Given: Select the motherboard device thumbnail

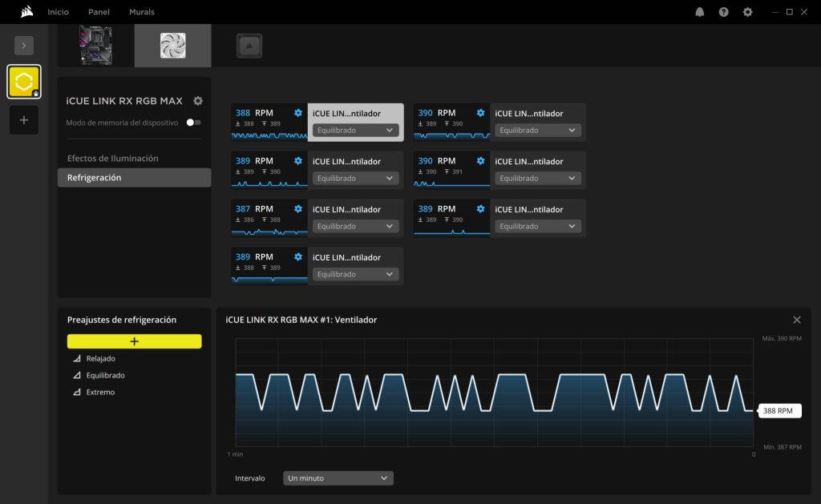Looking at the screenshot, I should (96, 46).
